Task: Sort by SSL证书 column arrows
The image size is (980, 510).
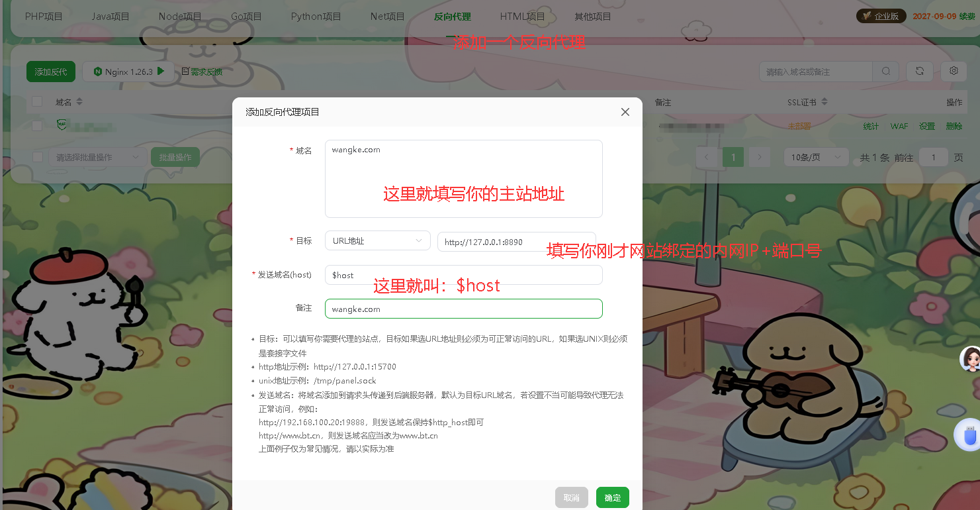Action: pyautogui.click(x=823, y=102)
